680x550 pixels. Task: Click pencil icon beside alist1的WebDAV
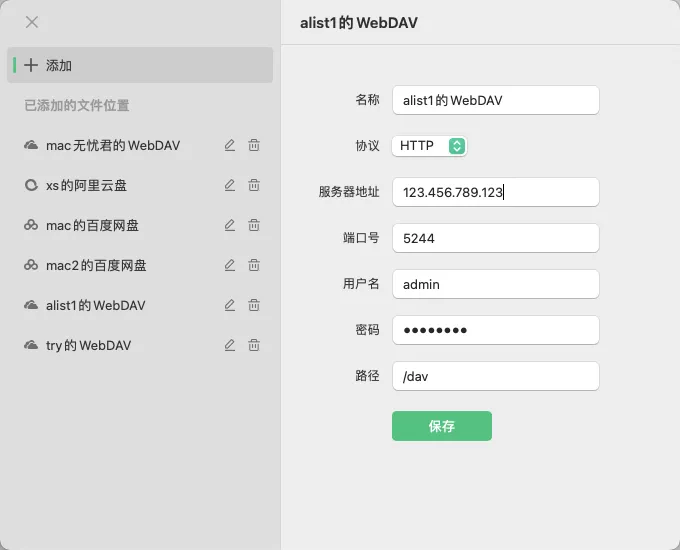pos(230,305)
